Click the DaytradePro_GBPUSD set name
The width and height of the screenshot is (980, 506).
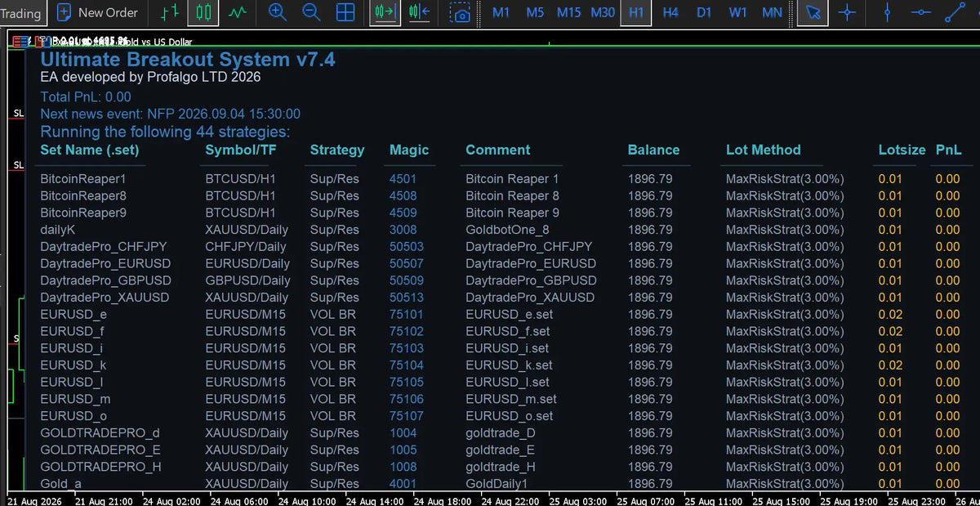(106, 280)
